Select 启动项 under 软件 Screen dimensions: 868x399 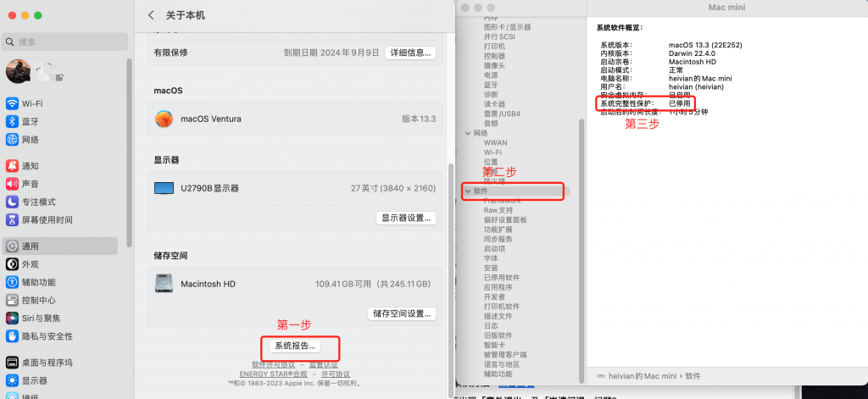click(494, 249)
